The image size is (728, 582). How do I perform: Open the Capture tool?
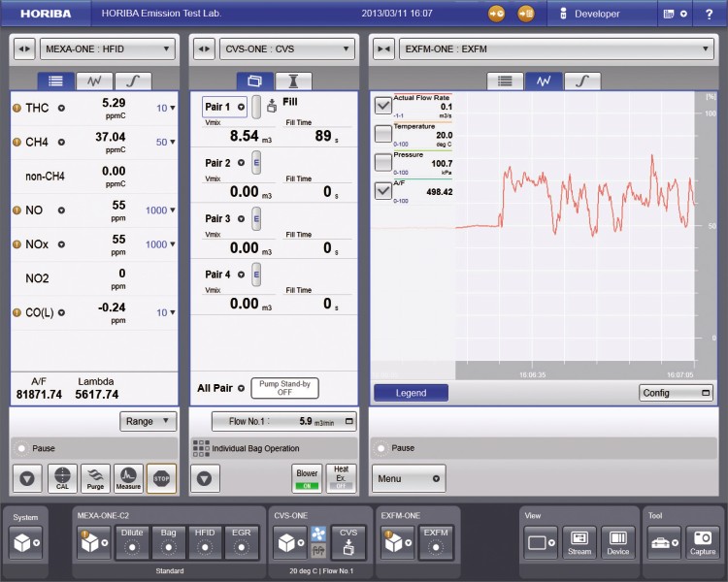[702, 541]
